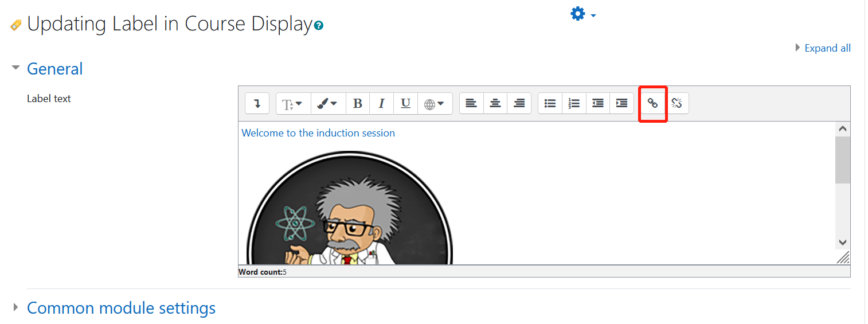Insert a numbered list
The width and height of the screenshot is (868, 324).
pos(574,104)
